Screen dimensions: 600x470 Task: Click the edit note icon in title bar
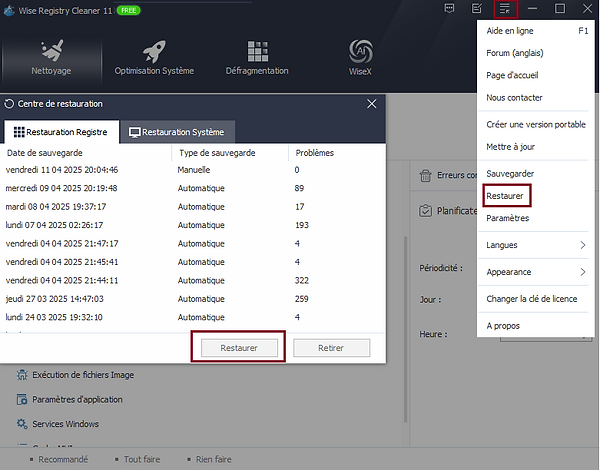coord(477,8)
